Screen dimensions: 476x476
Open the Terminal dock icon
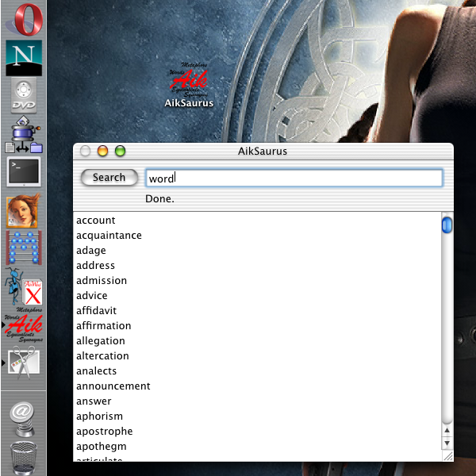[24, 171]
